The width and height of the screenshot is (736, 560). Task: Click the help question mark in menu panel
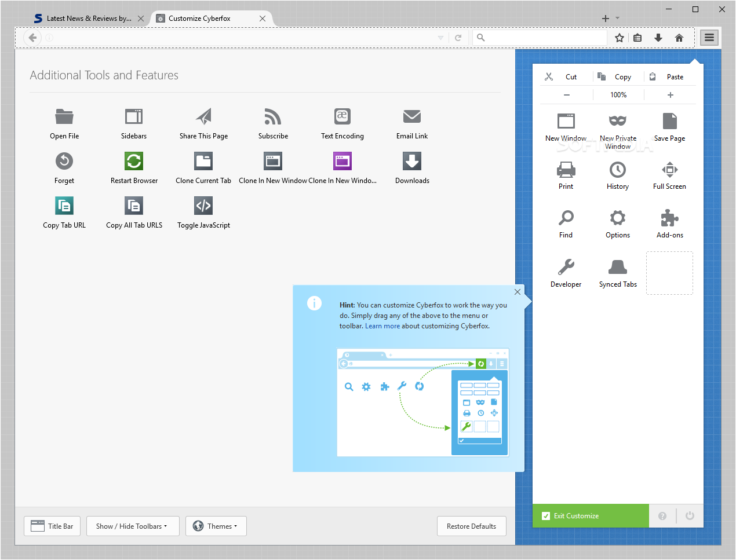[662, 516]
